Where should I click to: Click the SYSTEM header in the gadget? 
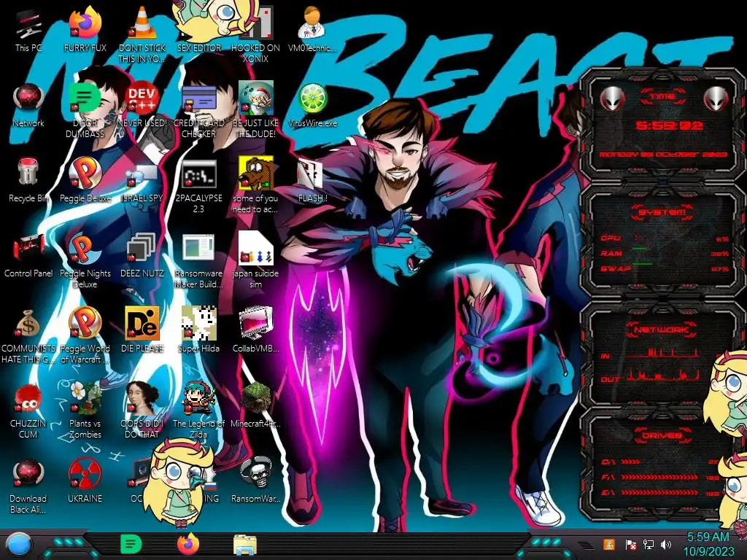pyautogui.click(x=662, y=212)
